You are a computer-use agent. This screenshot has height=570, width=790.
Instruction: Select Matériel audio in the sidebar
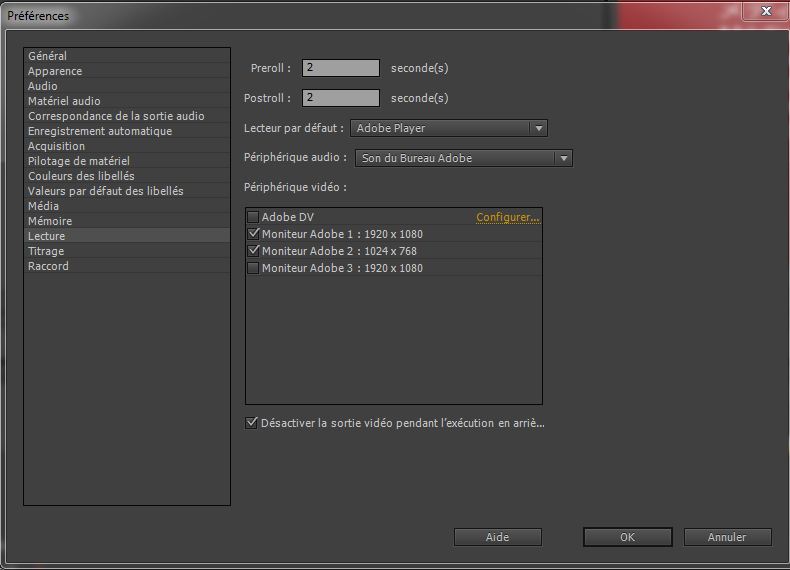(x=126, y=101)
